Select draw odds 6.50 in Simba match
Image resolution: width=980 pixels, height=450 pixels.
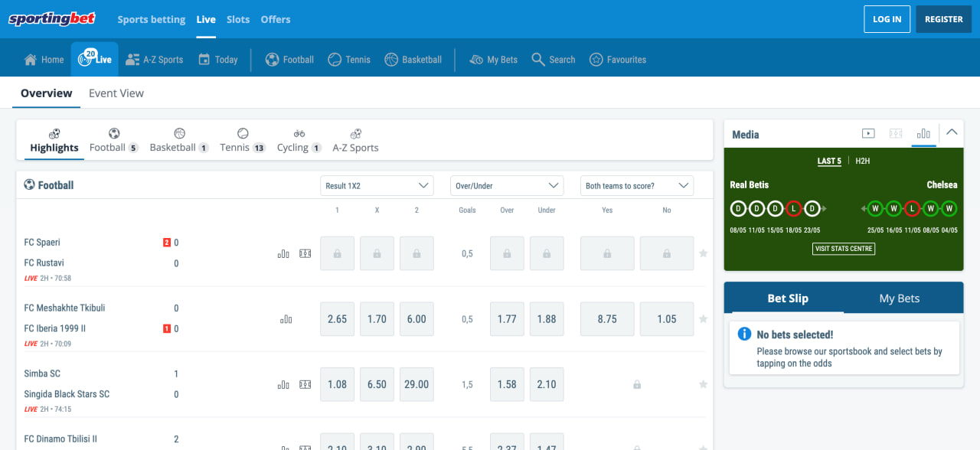[377, 385]
